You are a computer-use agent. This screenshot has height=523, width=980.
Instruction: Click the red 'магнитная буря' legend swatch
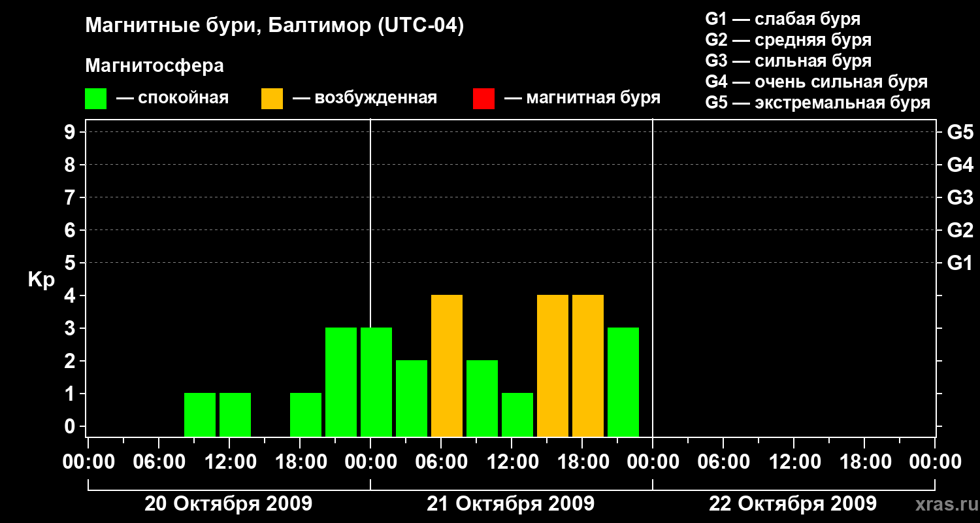click(483, 99)
